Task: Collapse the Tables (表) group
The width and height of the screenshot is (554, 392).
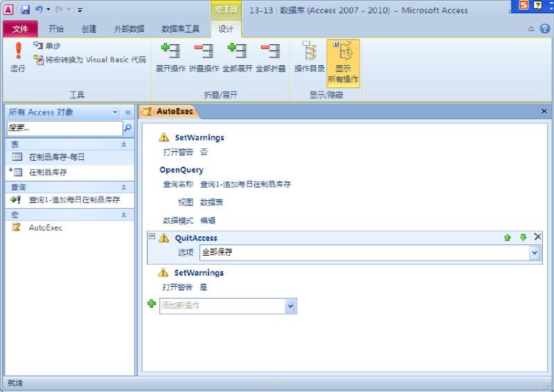Action: [x=124, y=144]
